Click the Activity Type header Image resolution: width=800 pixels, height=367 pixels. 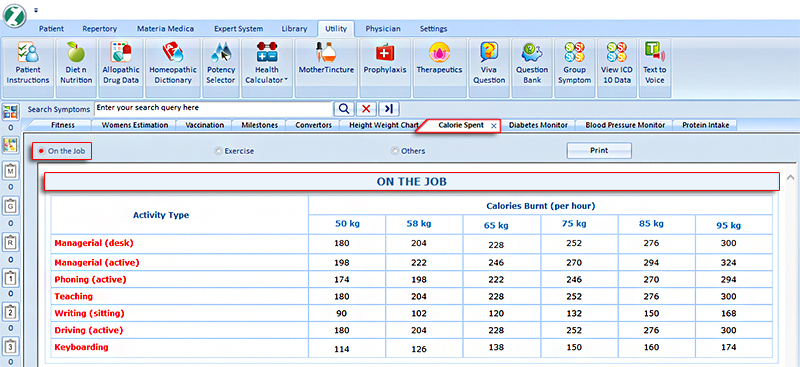coord(161,215)
